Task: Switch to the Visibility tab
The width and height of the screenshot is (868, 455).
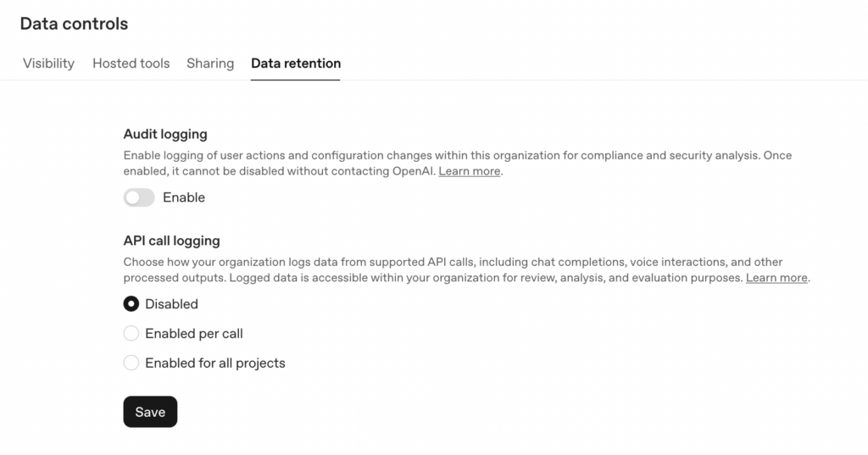Action: pos(48,64)
